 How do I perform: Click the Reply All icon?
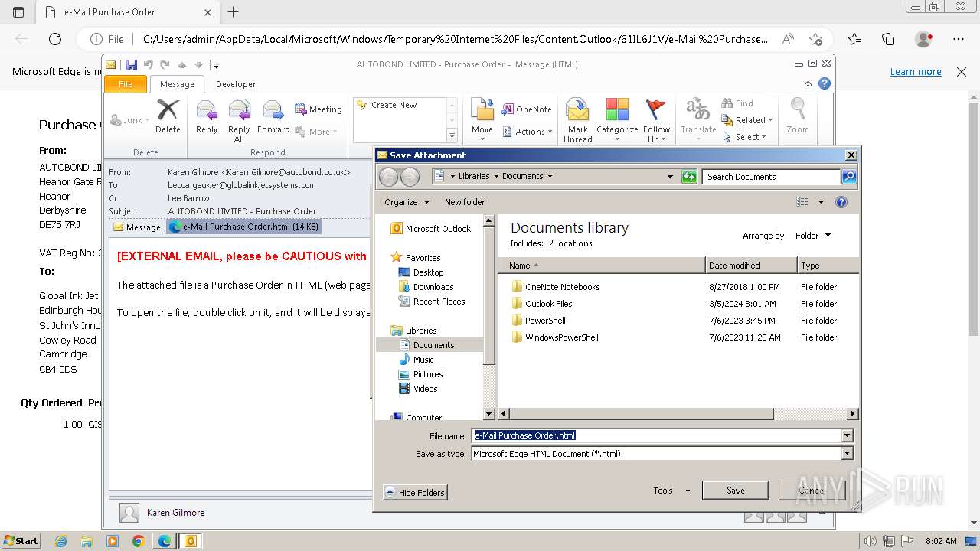239,110
